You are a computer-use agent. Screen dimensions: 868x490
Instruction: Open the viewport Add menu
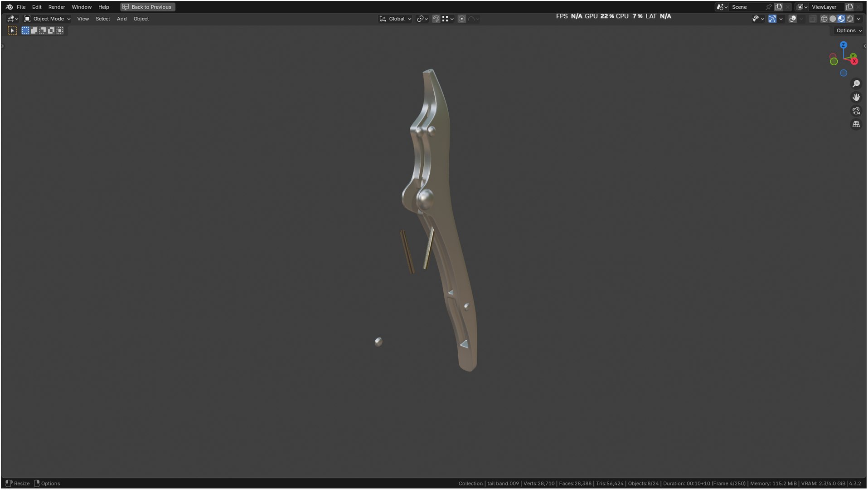[x=121, y=19]
